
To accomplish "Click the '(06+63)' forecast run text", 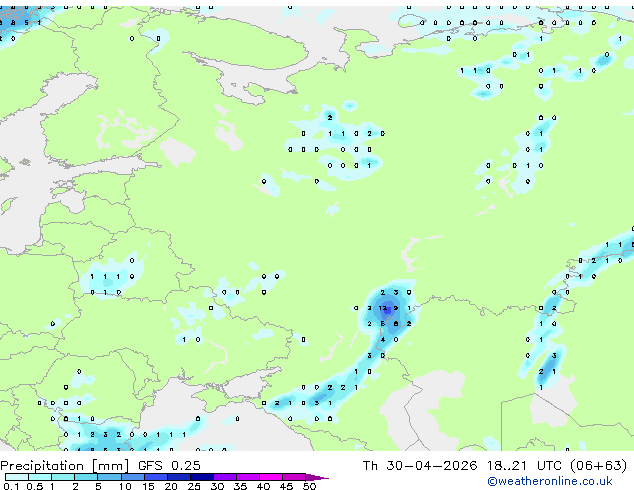I will point(598,466).
